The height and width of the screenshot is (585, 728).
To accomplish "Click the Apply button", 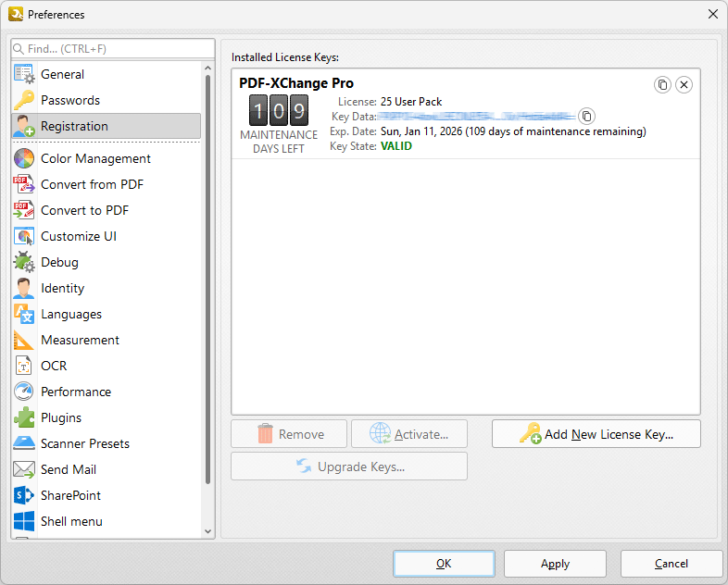I will [555, 564].
